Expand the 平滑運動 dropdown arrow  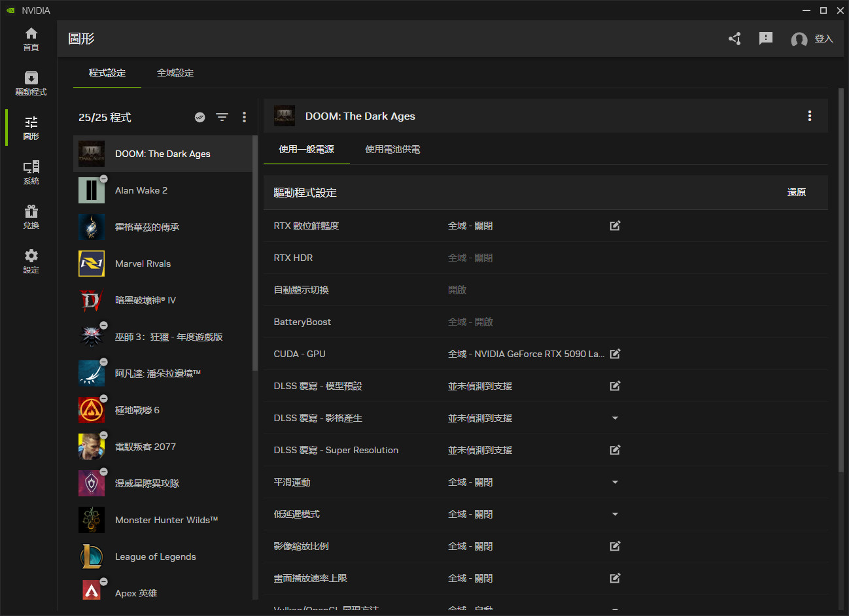(615, 482)
